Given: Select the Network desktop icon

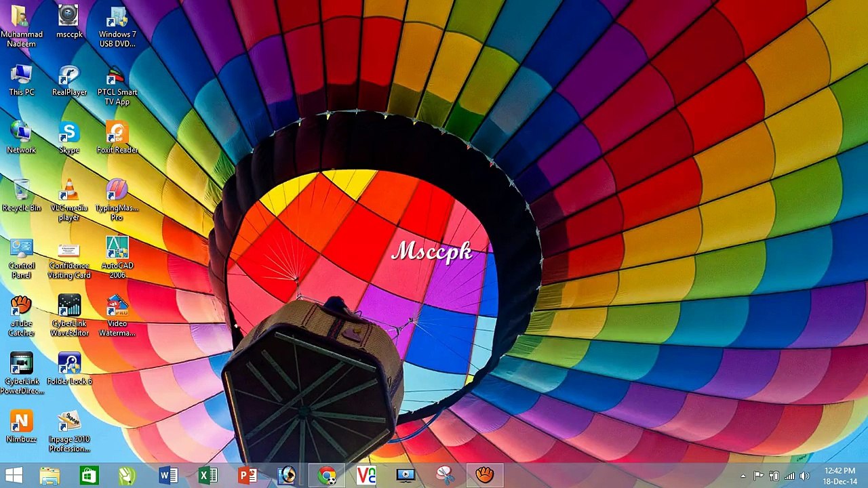Looking at the screenshot, I should click(x=22, y=138).
